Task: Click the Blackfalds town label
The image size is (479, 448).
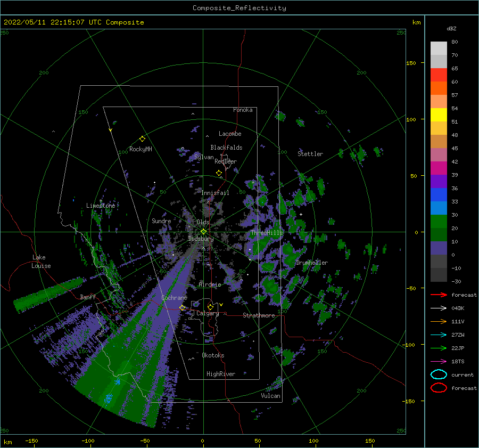Action: 226,148
